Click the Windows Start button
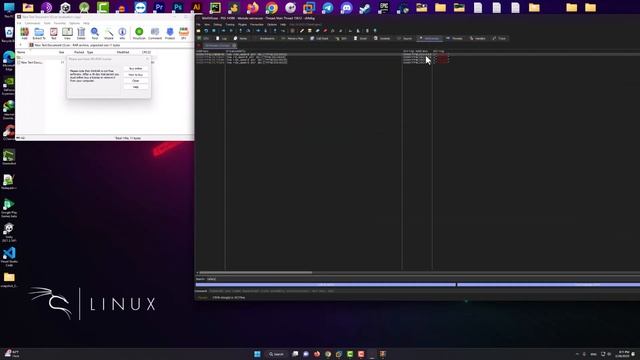The width and height of the screenshot is (640, 360). [257, 354]
